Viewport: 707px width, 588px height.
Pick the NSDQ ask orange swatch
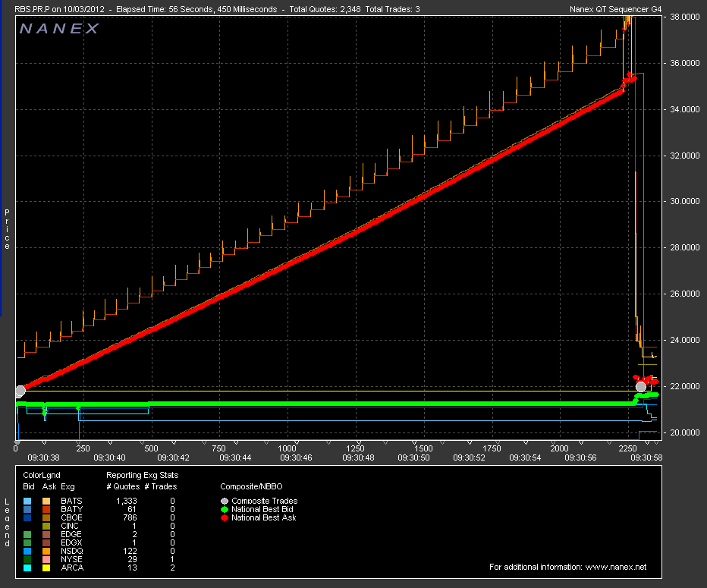pyautogui.click(x=46, y=551)
